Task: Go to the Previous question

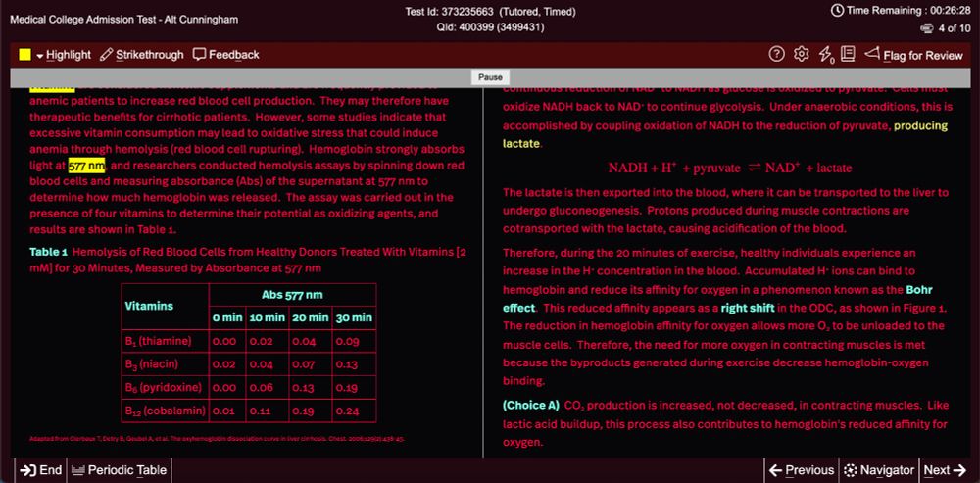Action: pos(802,470)
